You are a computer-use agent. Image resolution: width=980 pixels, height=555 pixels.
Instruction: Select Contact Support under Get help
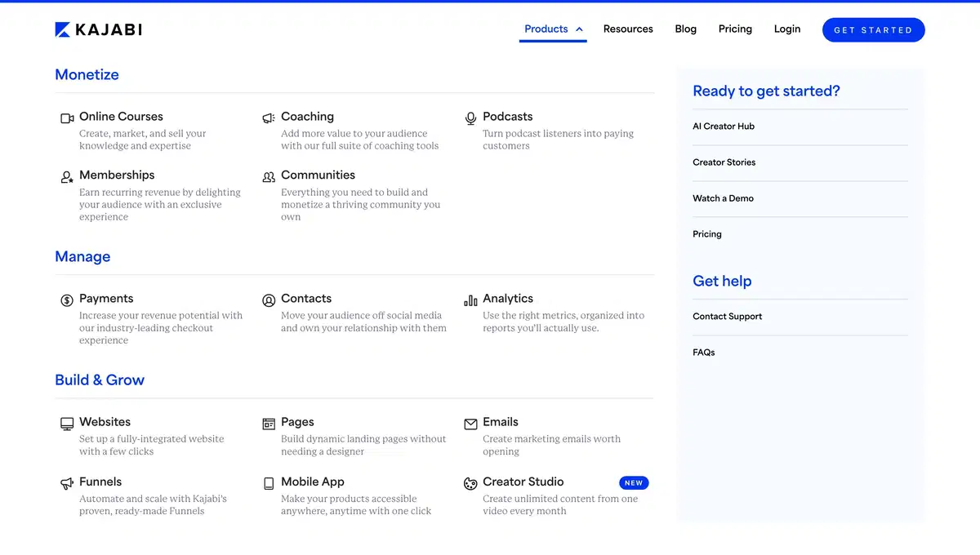point(727,317)
